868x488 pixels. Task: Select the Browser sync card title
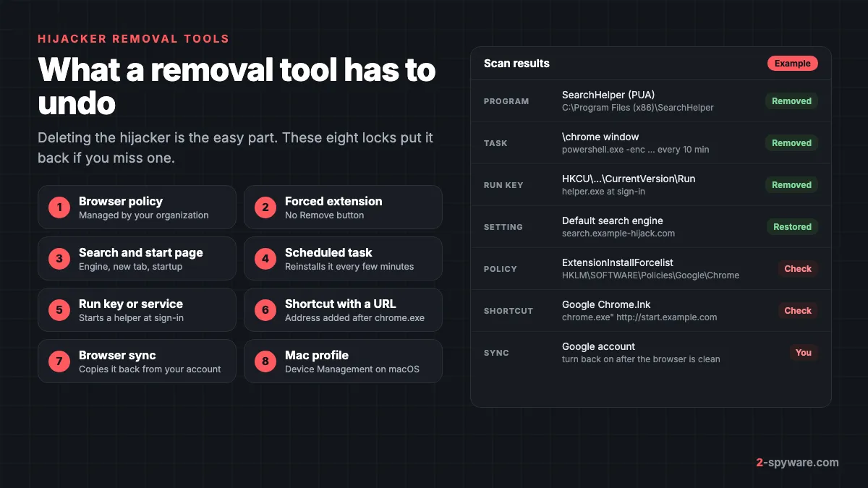pyautogui.click(x=117, y=355)
